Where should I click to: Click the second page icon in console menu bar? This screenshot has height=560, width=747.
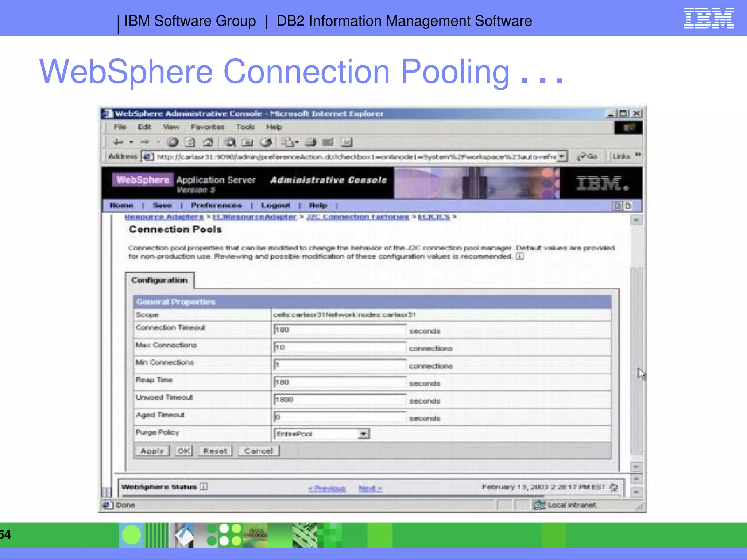[x=628, y=206]
